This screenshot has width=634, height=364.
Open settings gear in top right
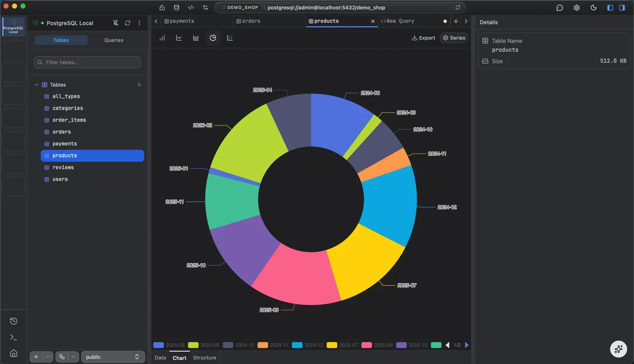click(576, 8)
